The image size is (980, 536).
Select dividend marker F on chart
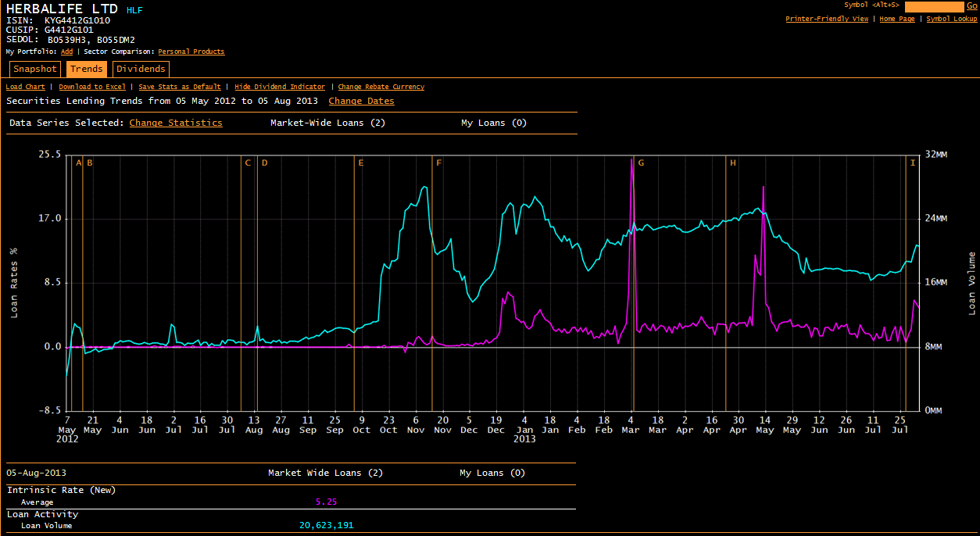tap(438, 163)
